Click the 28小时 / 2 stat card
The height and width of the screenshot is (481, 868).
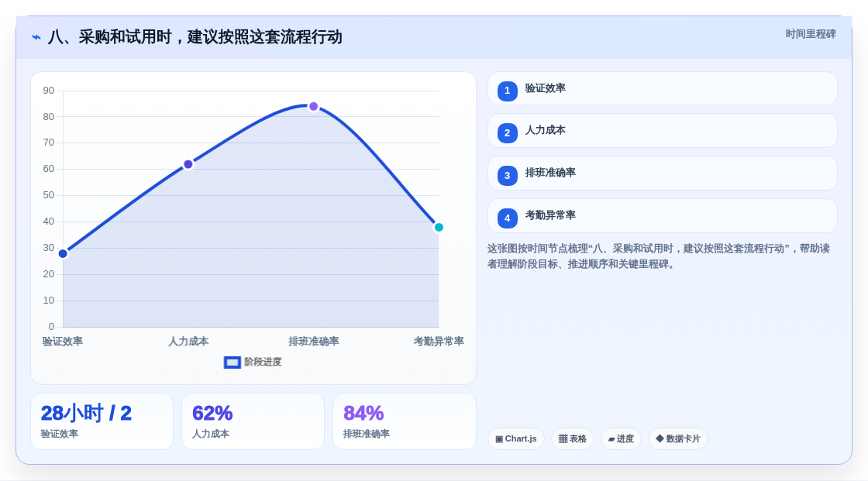[x=102, y=422]
